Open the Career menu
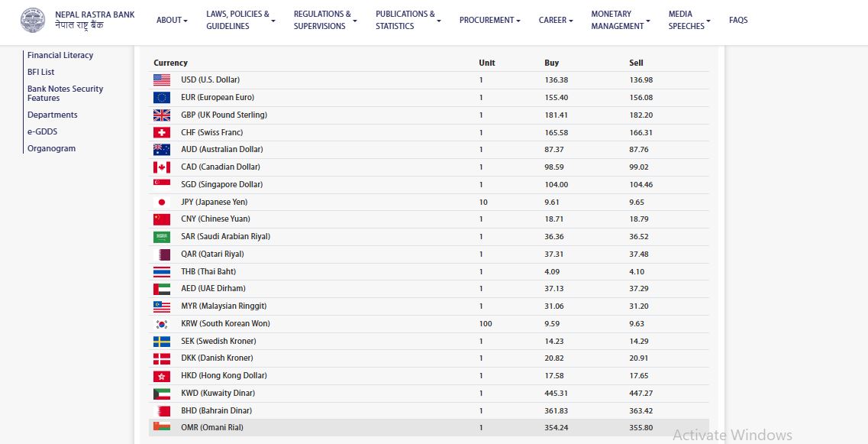Image resolution: width=868 pixels, height=444 pixels. click(555, 20)
